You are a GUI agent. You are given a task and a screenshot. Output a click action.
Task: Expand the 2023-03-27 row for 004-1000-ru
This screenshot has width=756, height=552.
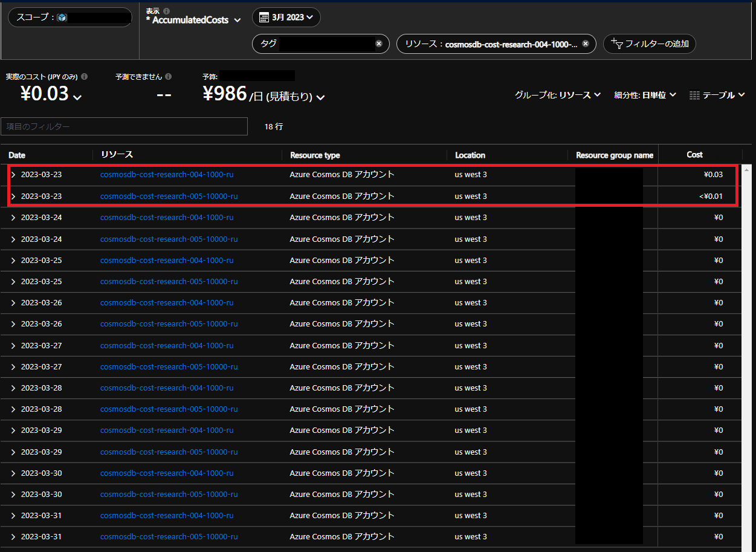point(13,346)
